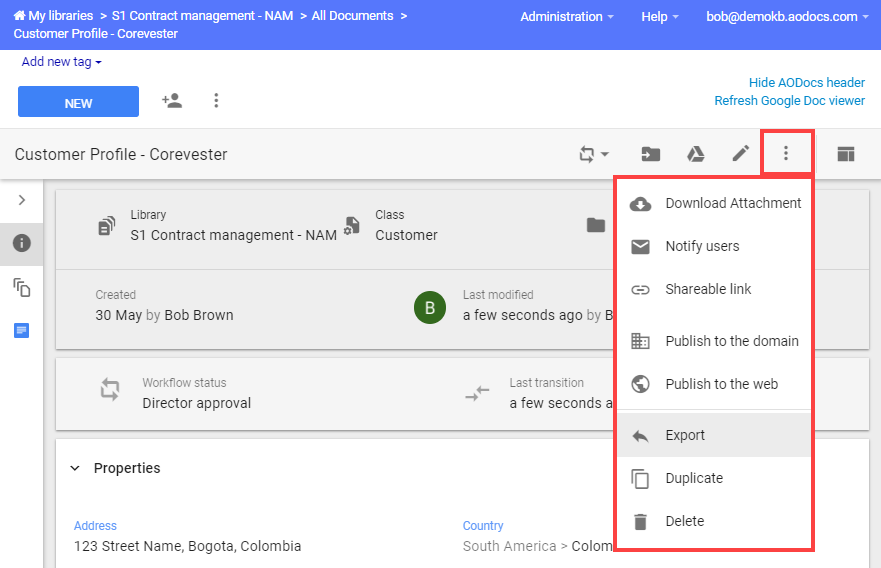Open the blue Google Doc sidebar icon
The width and height of the screenshot is (881, 568).
pos(21,330)
